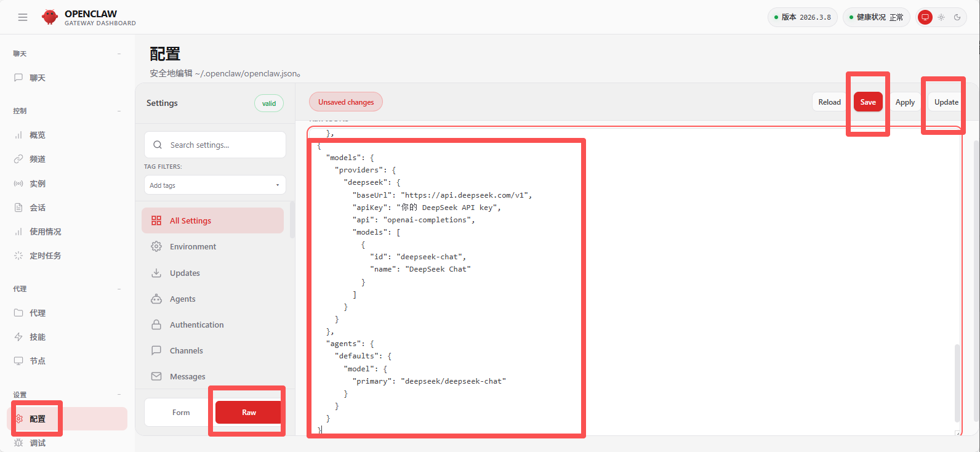
Task: Open the Add tags dropdown
Action: point(215,185)
